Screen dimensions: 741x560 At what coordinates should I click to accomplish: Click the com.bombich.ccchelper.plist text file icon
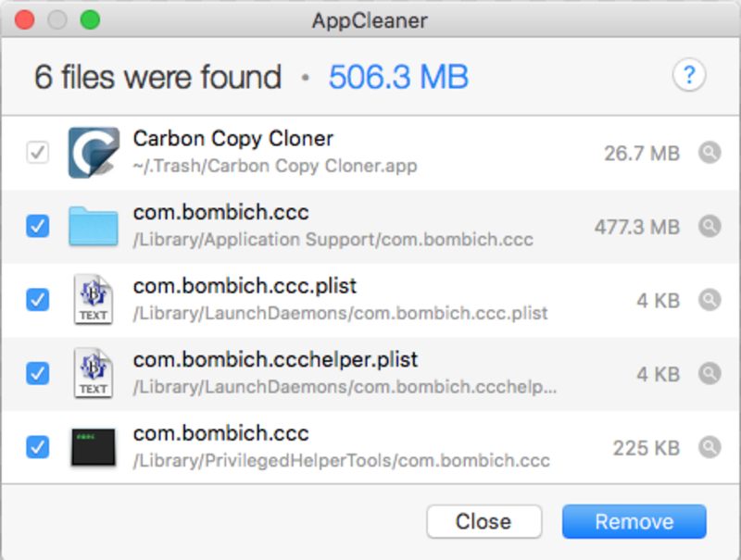click(x=94, y=374)
